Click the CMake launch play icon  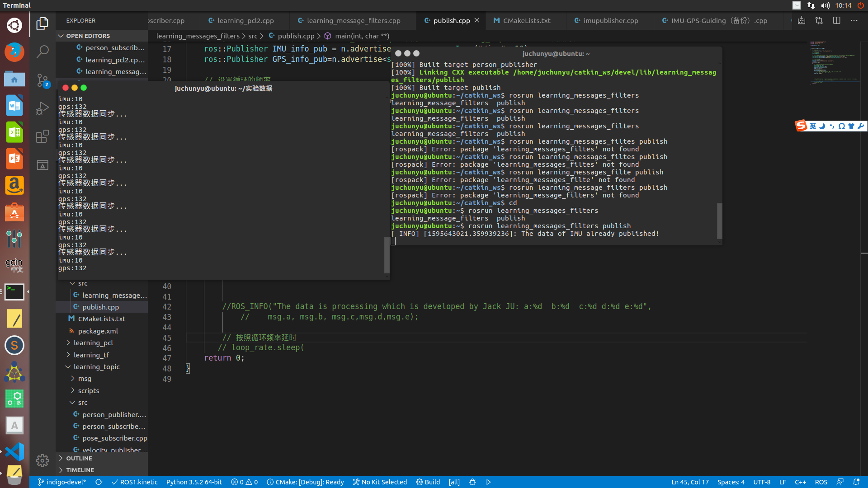[489, 482]
